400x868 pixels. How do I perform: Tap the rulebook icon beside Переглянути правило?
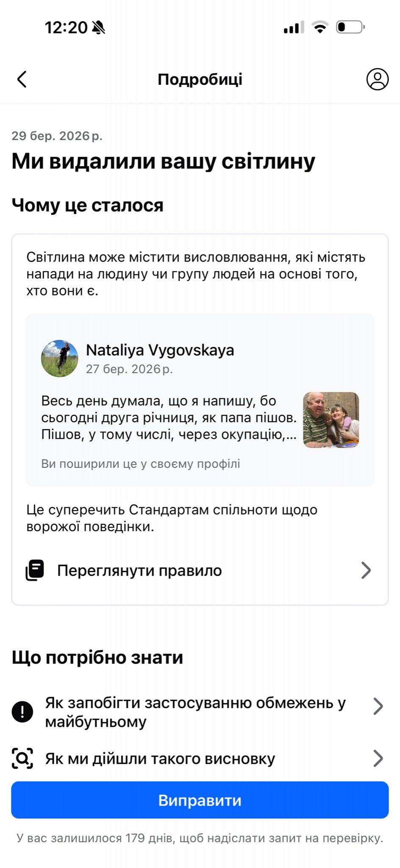[x=35, y=570]
